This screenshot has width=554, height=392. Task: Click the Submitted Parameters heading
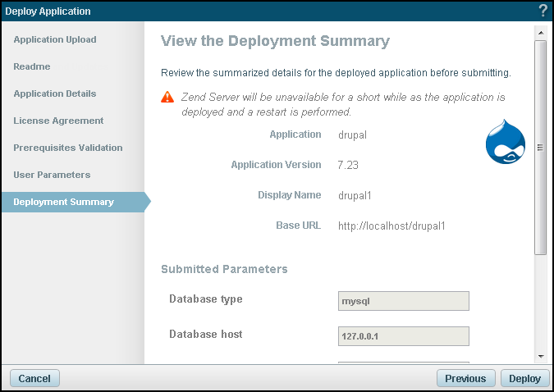coord(224,268)
